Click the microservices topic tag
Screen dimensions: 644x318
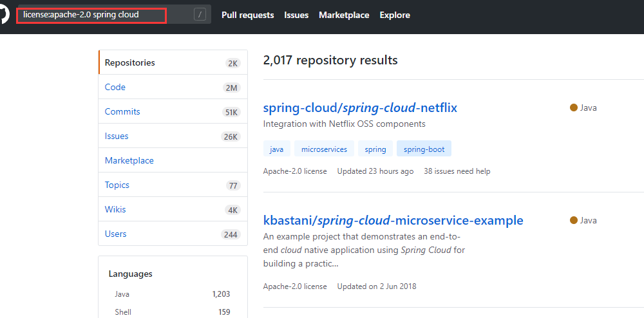[x=324, y=149]
